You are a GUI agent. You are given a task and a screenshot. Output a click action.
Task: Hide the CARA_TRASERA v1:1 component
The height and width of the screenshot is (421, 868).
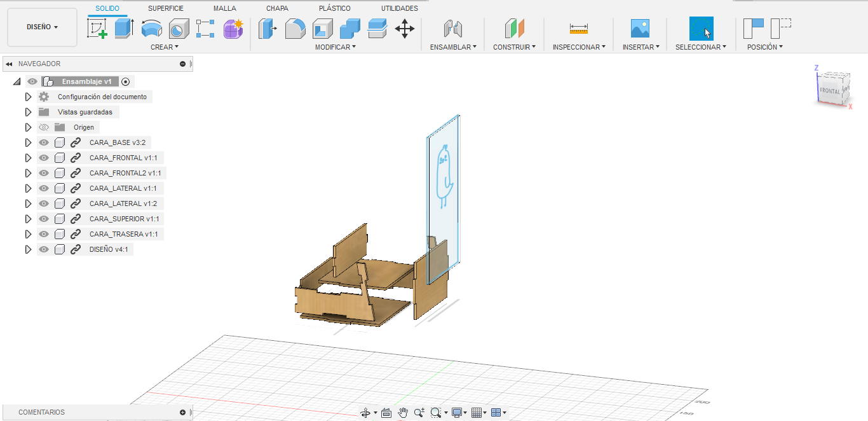point(44,234)
